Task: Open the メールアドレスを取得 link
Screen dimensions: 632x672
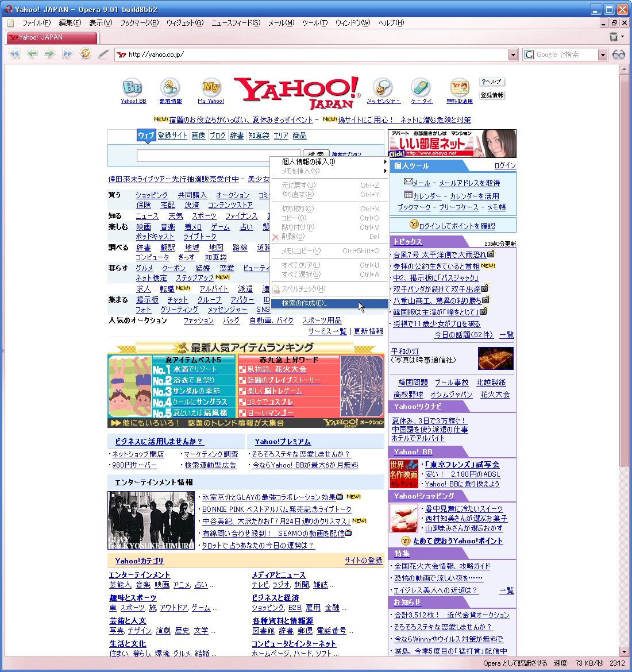Action: click(469, 183)
